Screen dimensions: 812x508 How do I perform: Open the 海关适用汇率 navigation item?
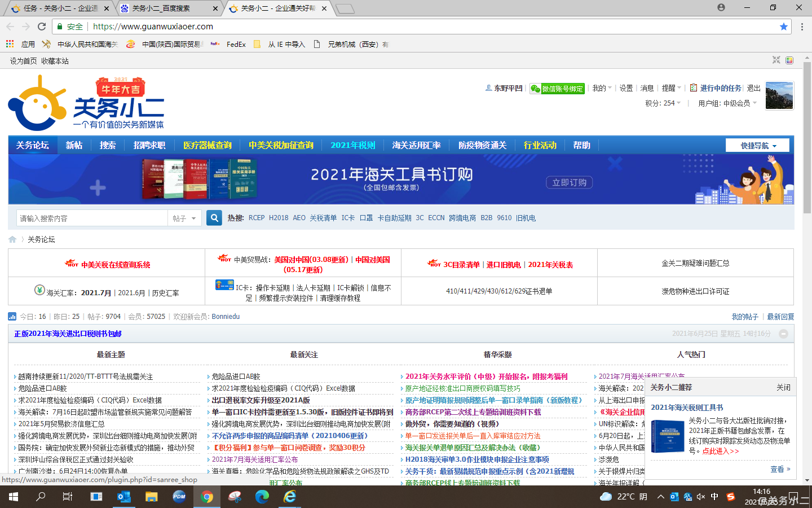[x=417, y=145]
